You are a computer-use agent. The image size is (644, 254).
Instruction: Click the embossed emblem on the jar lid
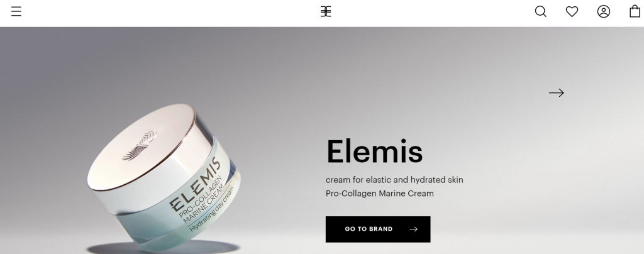point(140,145)
